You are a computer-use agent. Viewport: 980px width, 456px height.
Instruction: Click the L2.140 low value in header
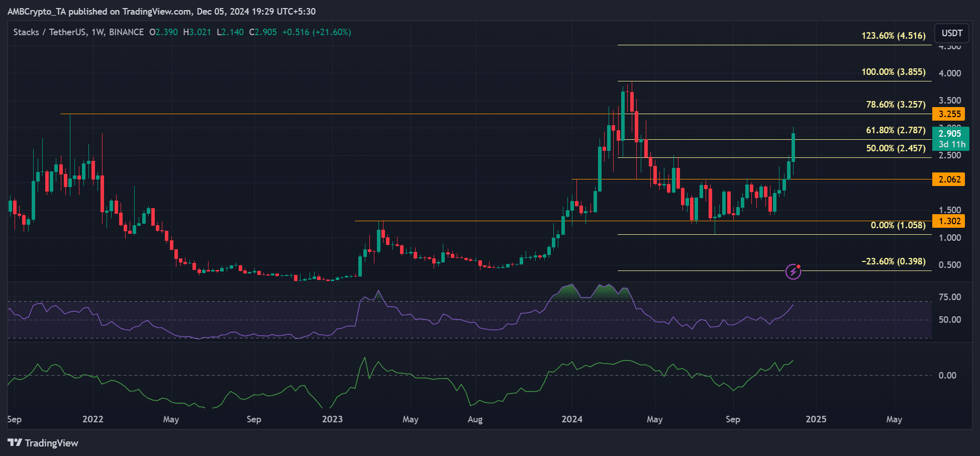[x=230, y=32]
